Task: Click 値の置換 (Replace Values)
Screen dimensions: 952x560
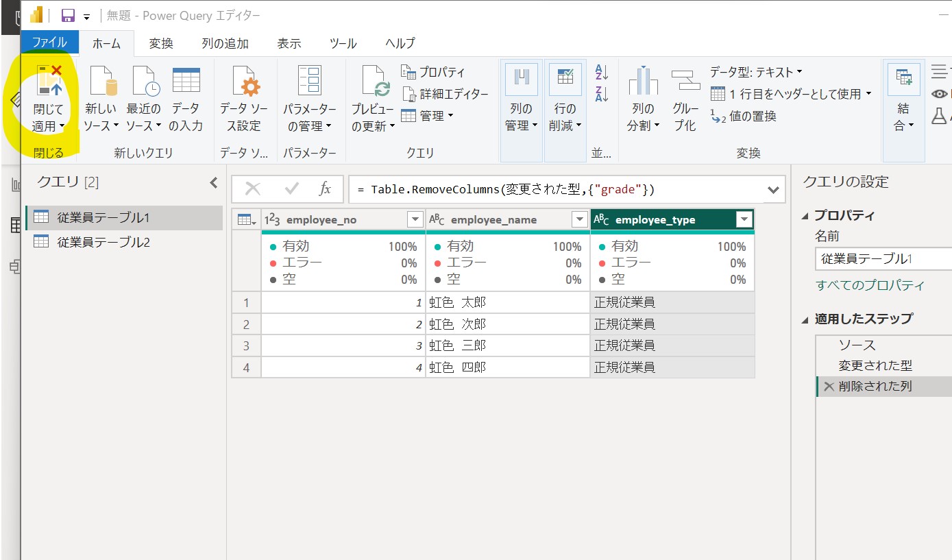Action: [x=743, y=116]
